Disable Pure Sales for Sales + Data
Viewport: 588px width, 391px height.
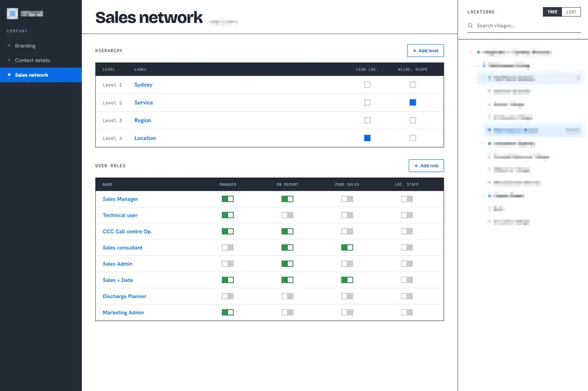tap(348, 280)
